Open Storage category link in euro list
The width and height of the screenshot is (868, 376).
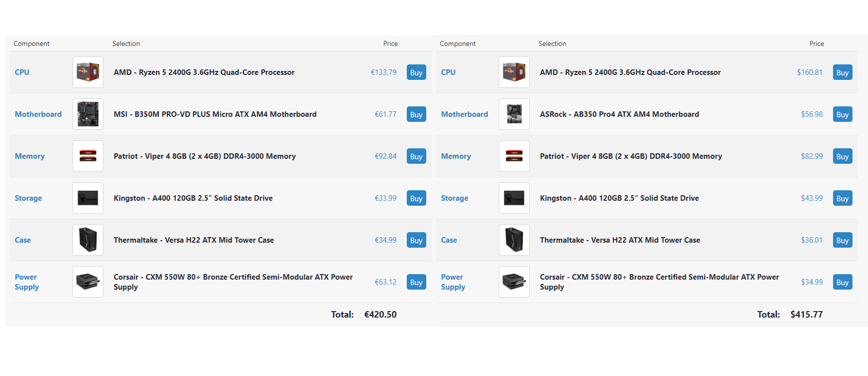coord(28,198)
